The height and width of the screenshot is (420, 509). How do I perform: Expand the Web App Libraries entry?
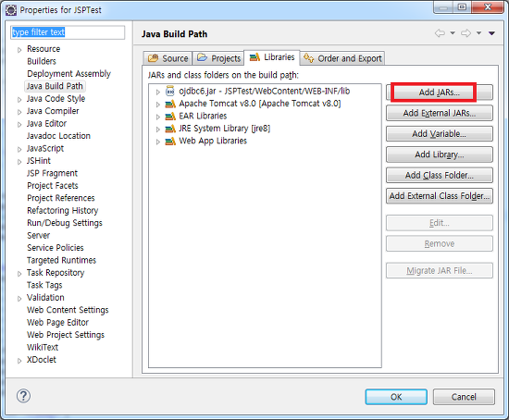pos(158,142)
